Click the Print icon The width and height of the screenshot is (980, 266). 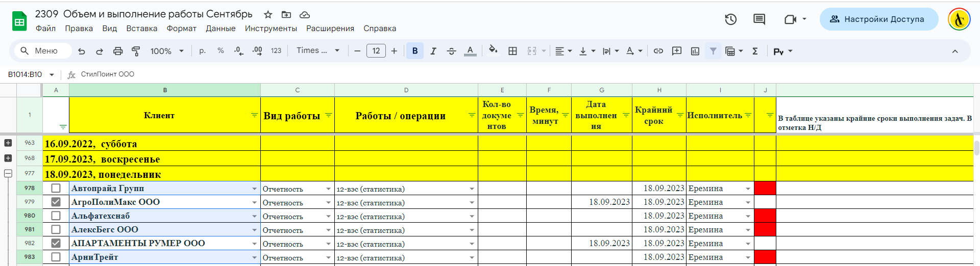point(118,51)
